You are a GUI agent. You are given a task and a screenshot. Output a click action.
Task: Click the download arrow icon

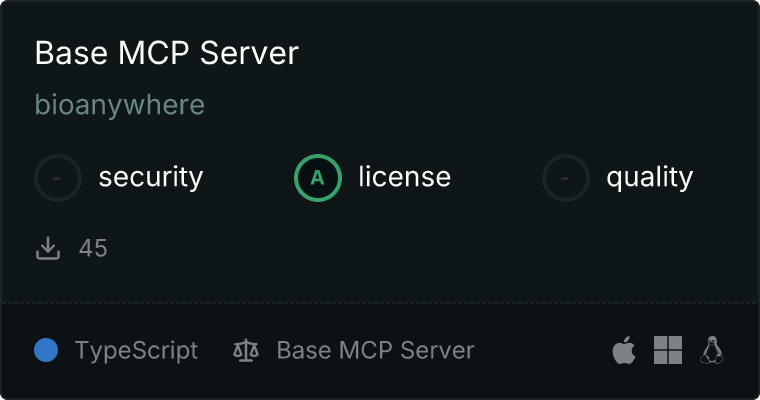(48, 248)
